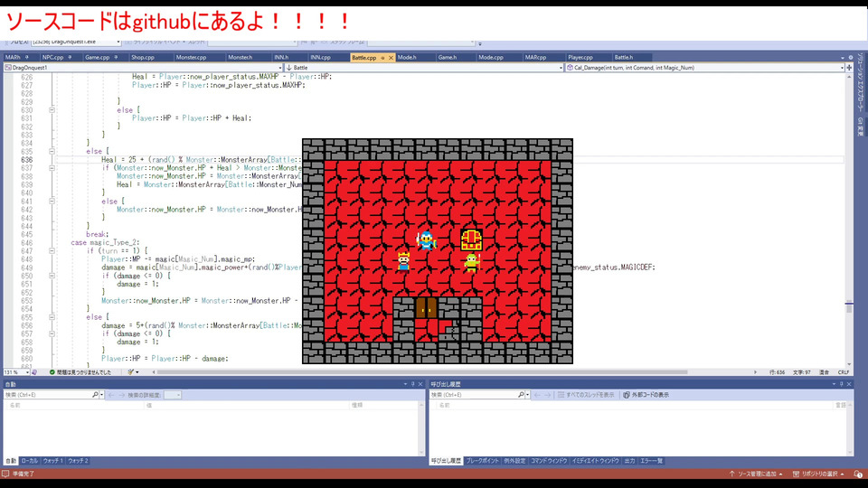Collapse the if block at line 647

click(x=52, y=250)
